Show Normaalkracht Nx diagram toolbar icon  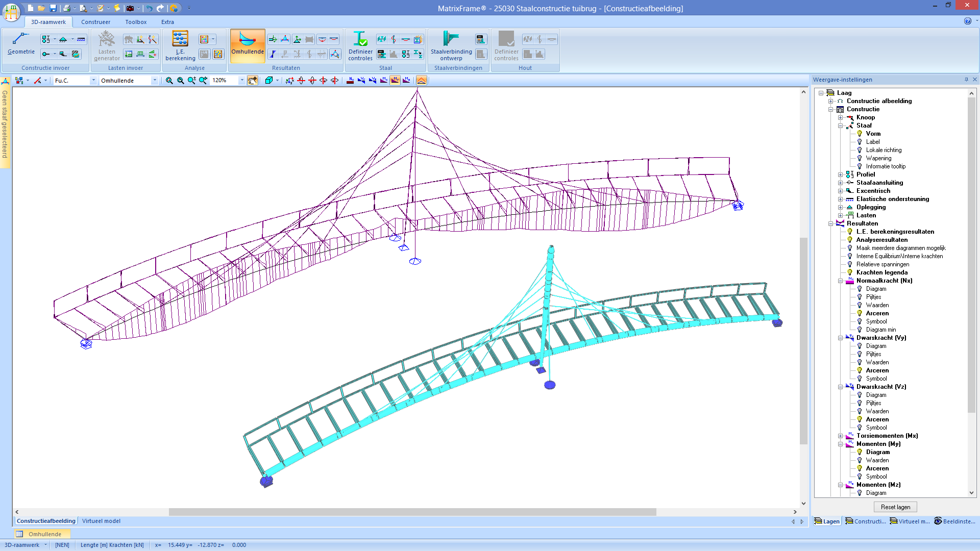pos(350,81)
